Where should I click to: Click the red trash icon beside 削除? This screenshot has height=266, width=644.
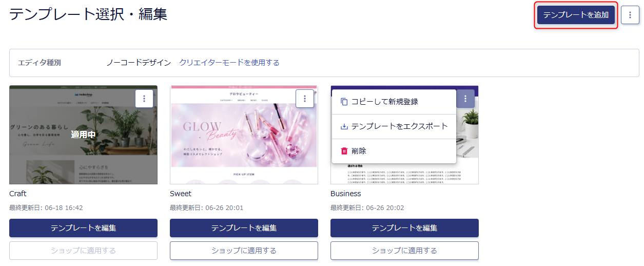click(344, 151)
